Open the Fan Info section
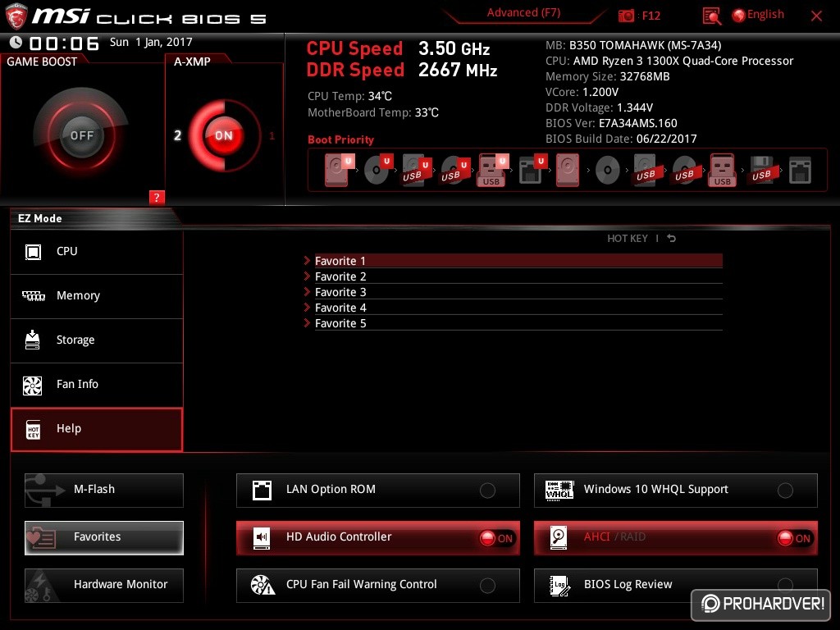Image resolution: width=840 pixels, height=630 pixels. [97, 385]
